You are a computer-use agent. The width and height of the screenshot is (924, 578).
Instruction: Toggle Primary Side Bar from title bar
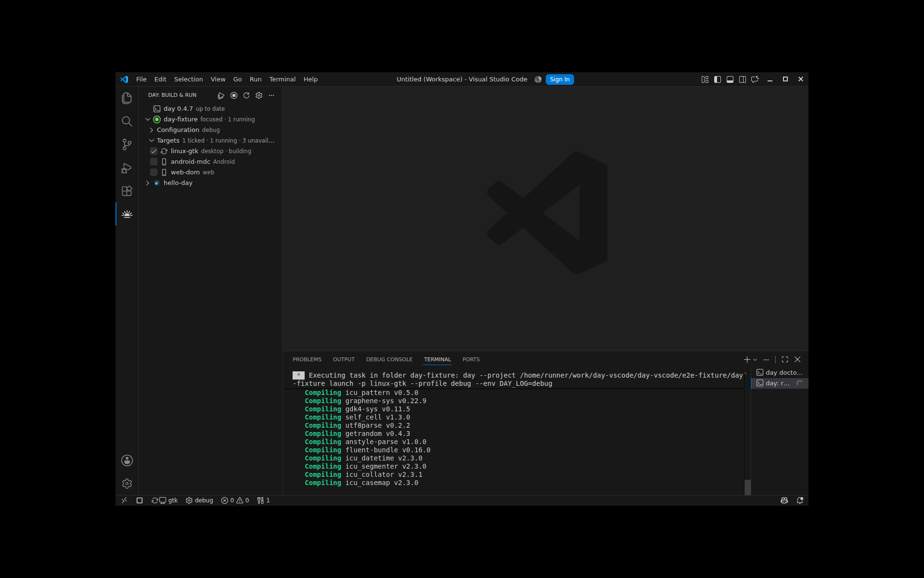coord(718,79)
